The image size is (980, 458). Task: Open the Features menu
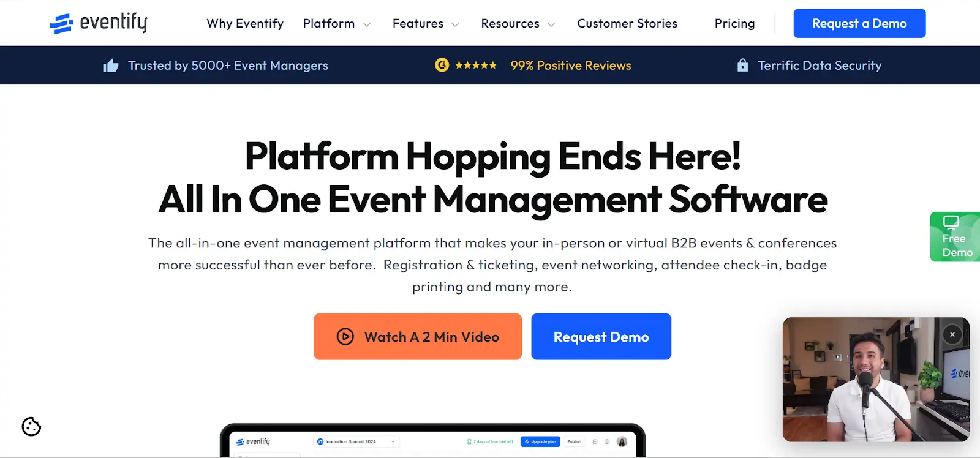418,23
